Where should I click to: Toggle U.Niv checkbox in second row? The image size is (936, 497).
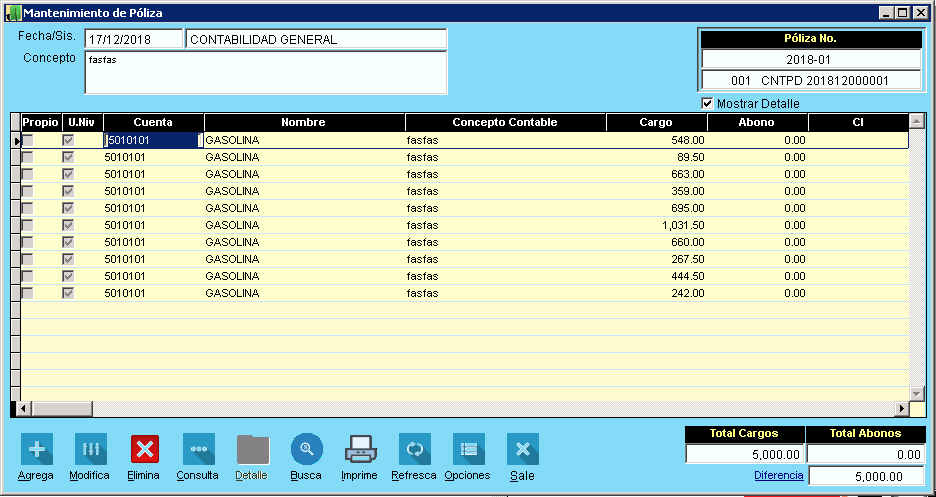(69, 158)
